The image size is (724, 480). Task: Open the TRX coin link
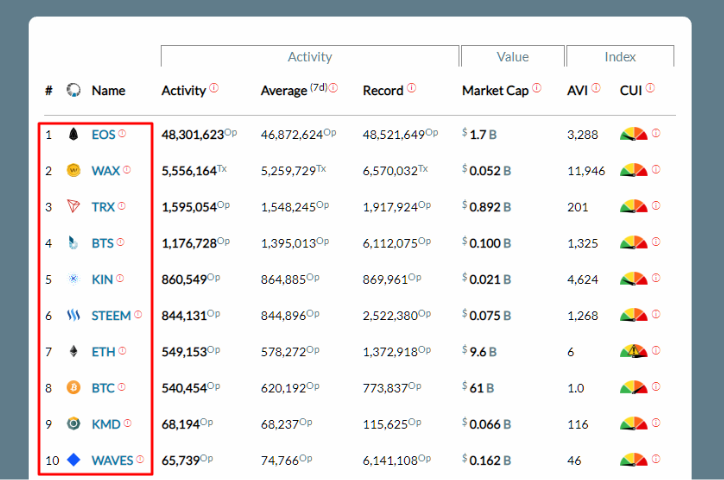(103, 207)
